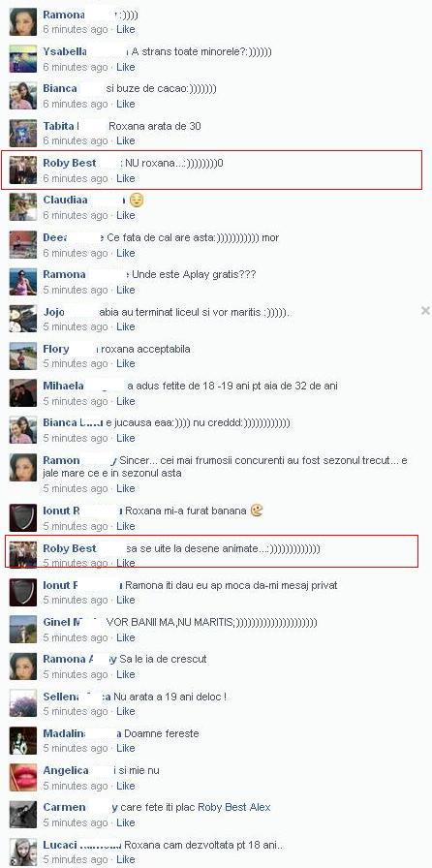Viewport: 432px width, 868px height.
Task: Like Ginel's 'VOR BANII MA' comment
Action: 126,637
